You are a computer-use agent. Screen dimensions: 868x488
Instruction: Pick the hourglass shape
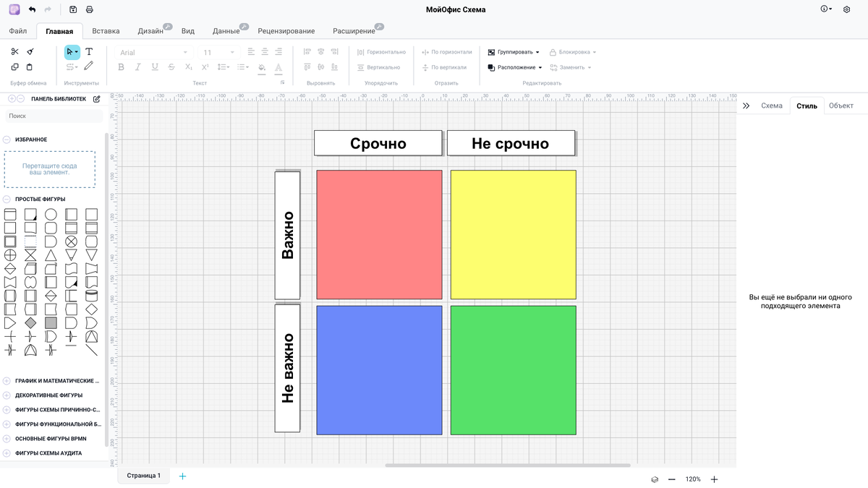30,255
